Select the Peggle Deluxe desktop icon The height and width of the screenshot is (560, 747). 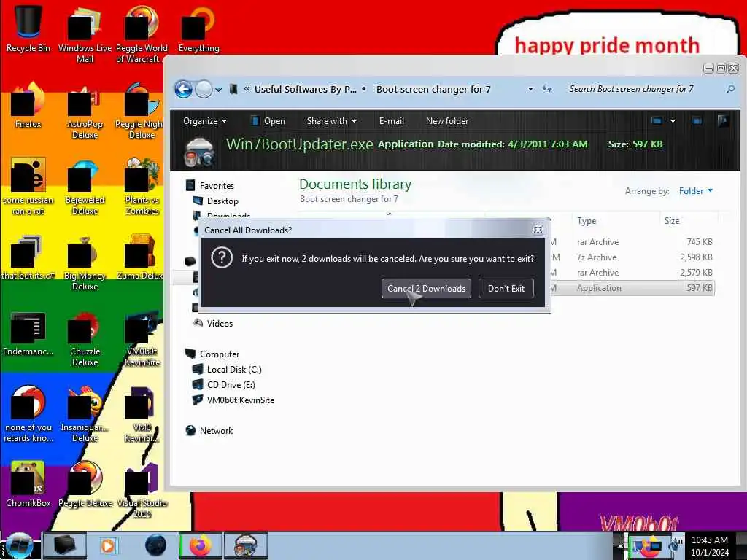point(85,483)
